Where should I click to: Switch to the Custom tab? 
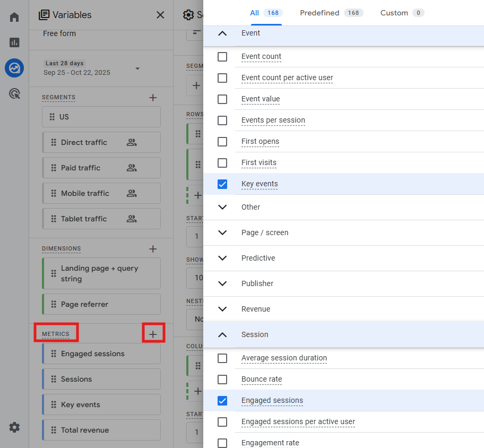[x=402, y=13]
